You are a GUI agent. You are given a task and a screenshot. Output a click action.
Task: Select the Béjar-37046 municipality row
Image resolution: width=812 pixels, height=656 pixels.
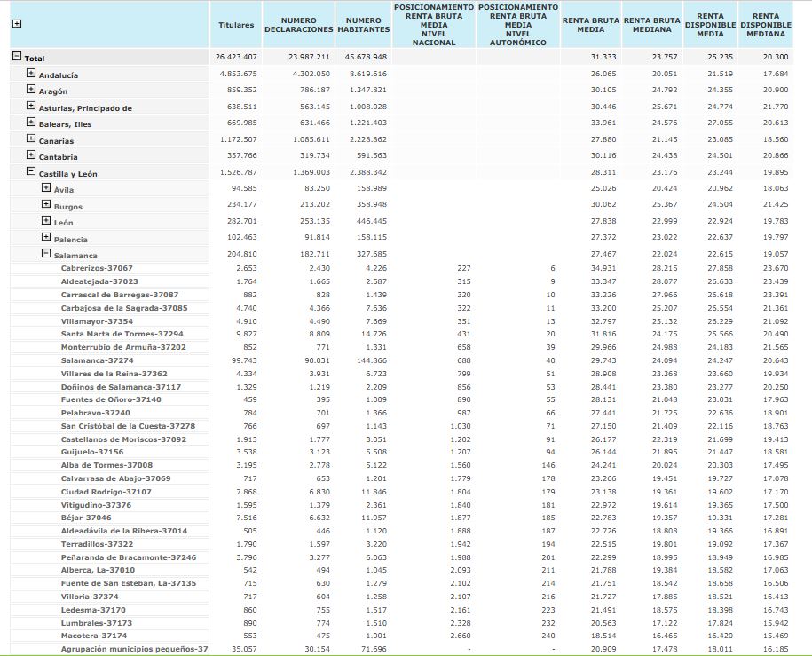(86, 517)
